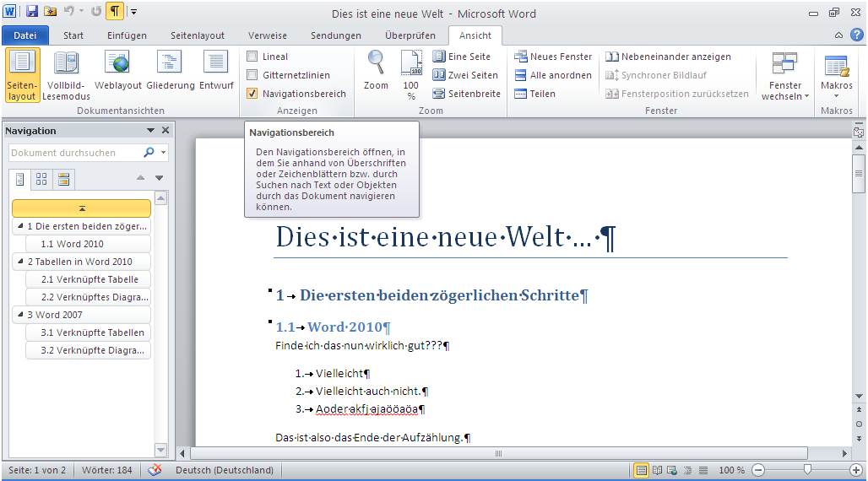This screenshot has width=868, height=481.
Task: Open the Zoom magnifier dialog
Action: [x=376, y=71]
